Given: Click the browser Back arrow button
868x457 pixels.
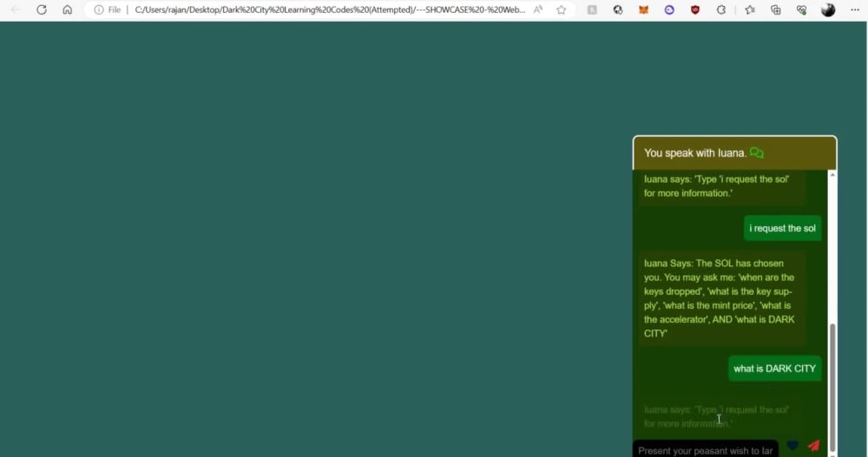Looking at the screenshot, I should click(x=16, y=10).
